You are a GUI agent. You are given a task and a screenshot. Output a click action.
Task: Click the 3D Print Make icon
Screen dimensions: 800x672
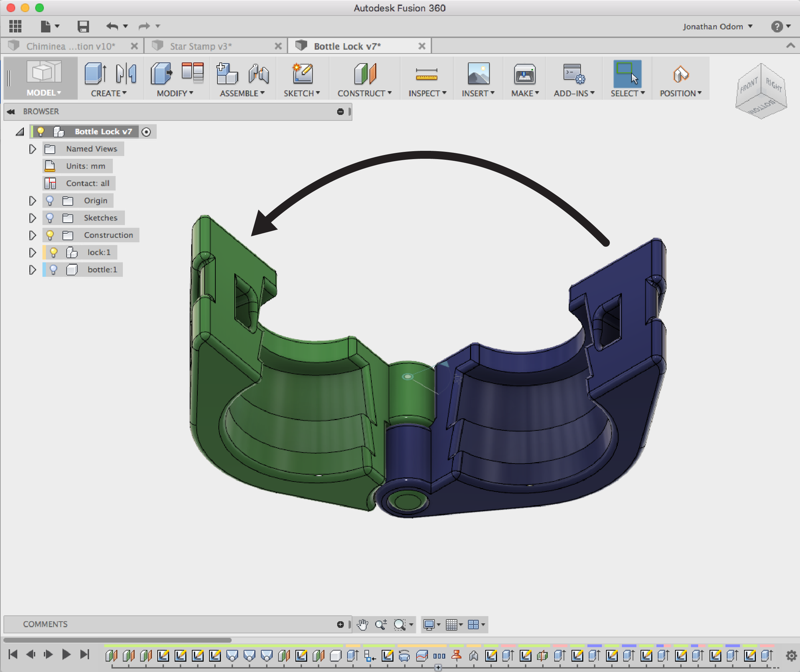click(x=525, y=74)
